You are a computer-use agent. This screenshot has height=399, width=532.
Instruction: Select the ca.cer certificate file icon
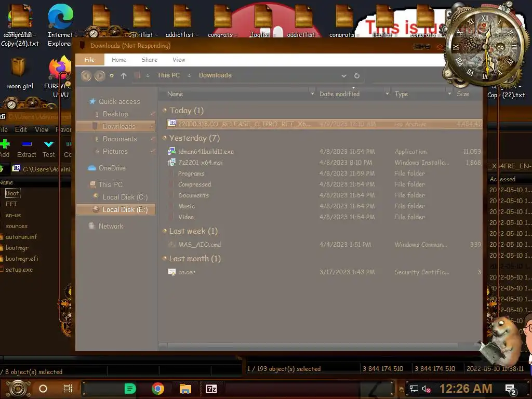point(172,272)
